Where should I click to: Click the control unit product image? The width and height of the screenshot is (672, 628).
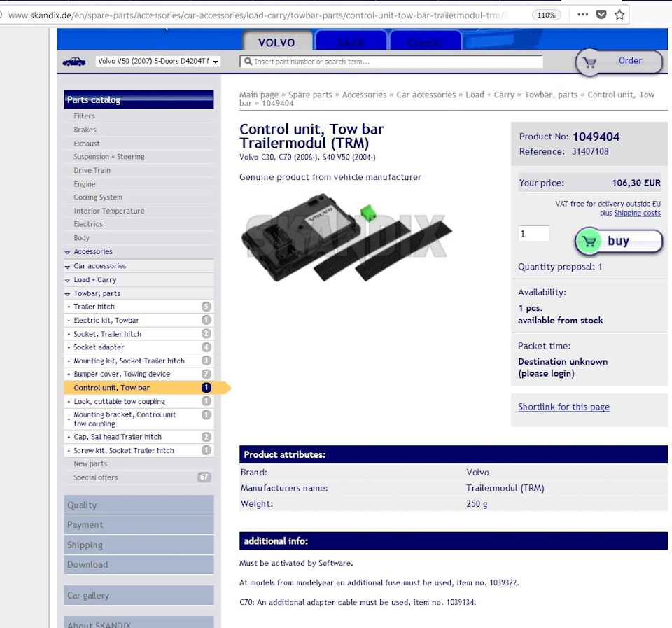pos(346,237)
